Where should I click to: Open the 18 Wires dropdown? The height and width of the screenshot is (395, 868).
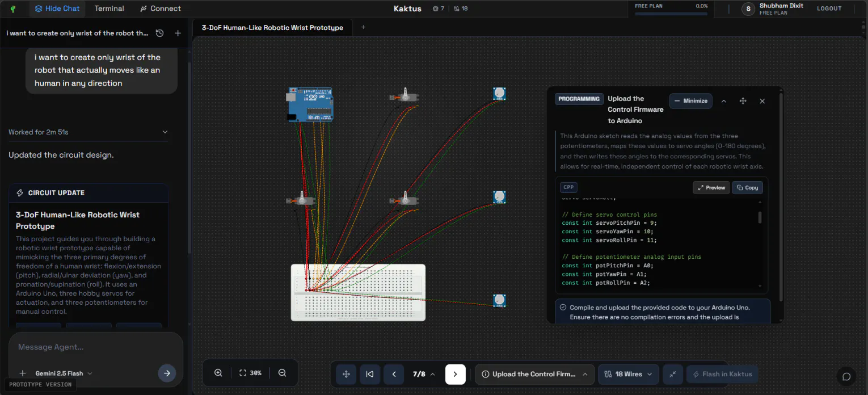(628, 374)
